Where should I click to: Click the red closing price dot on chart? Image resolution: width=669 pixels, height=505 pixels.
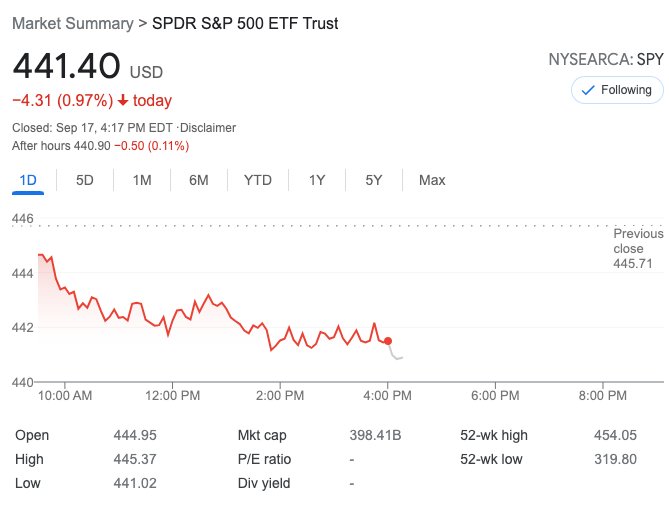point(388,341)
